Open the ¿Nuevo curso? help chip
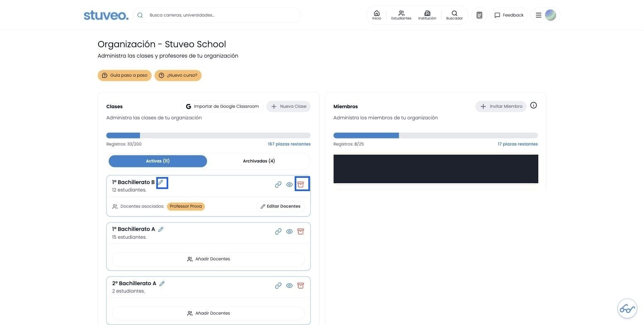This screenshot has width=644, height=325. click(x=178, y=75)
